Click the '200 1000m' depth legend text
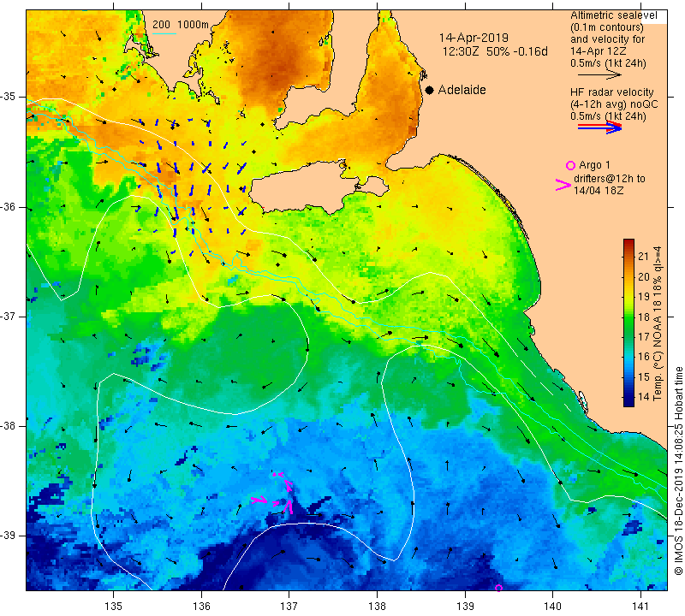Viewport: 685px width, 616px height. [x=181, y=25]
